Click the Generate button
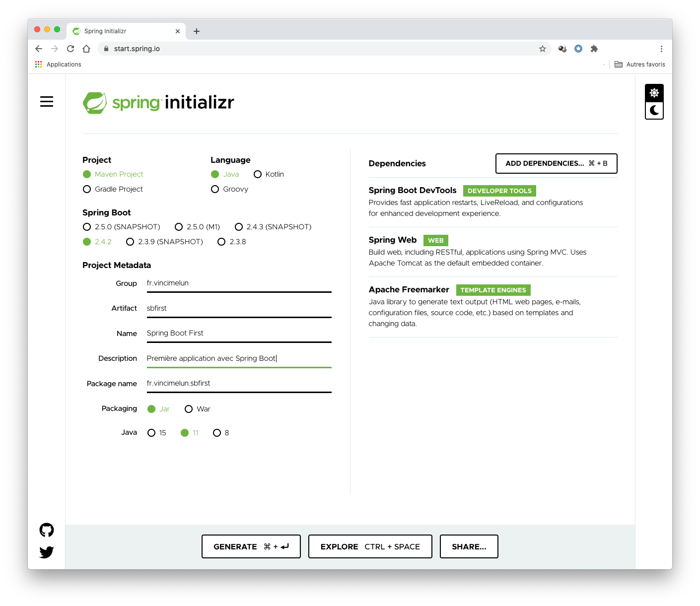 tap(251, 546)
